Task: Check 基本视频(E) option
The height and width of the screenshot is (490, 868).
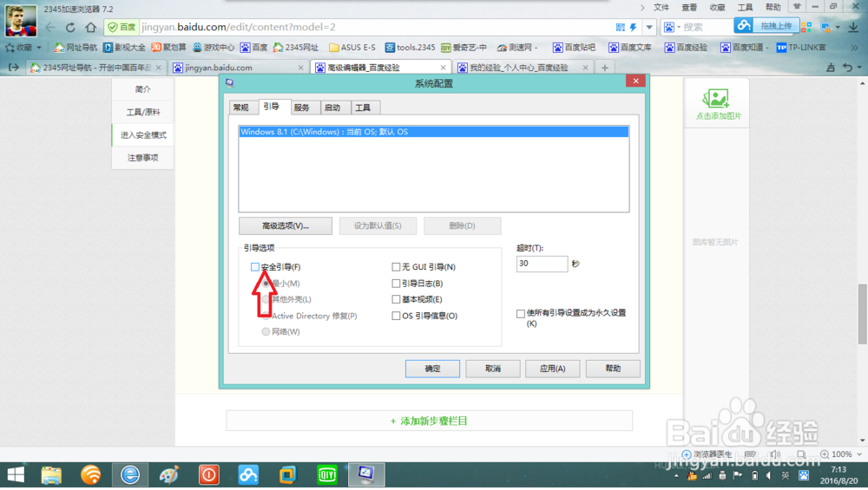Action: (x=396, y=299)
